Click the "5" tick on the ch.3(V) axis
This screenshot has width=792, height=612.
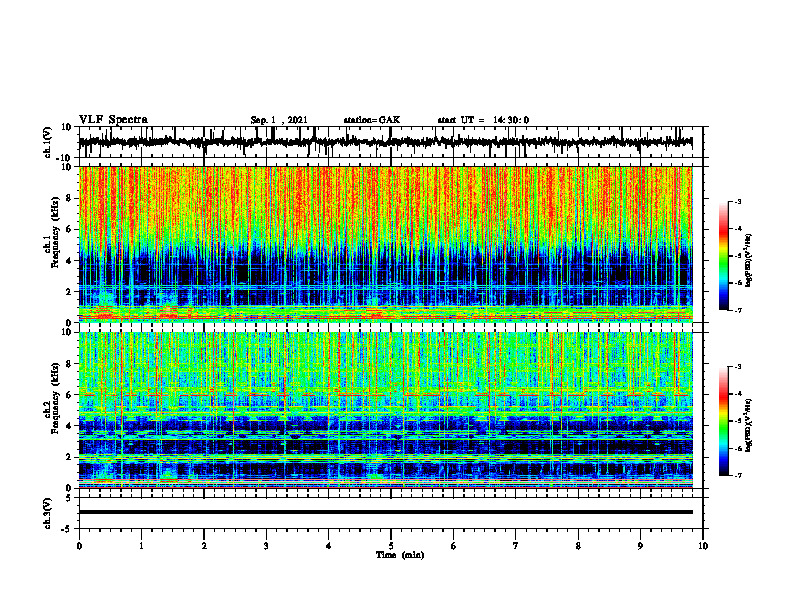tap(69, 498)
